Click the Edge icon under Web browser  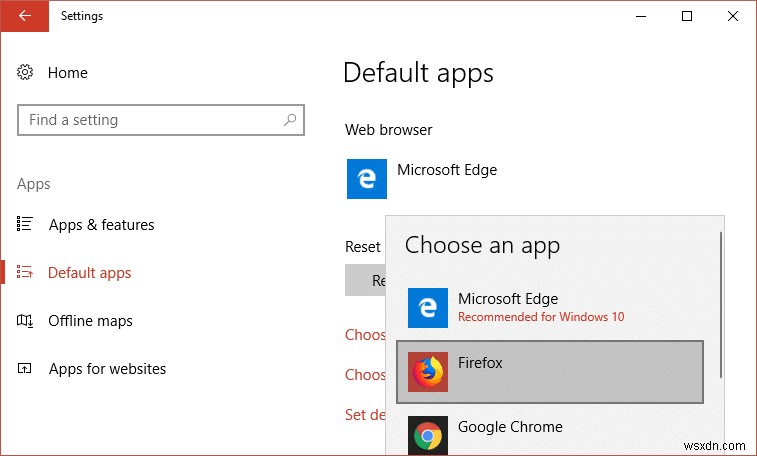tap(366, 179)
